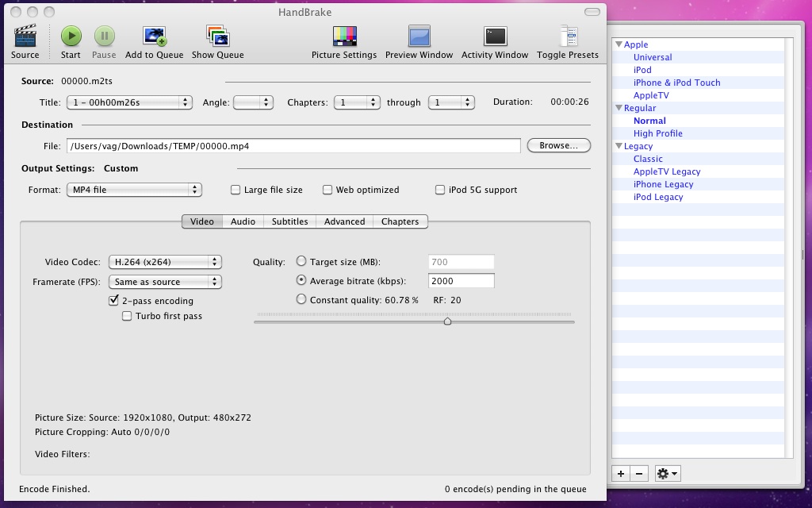Open the starting Chapters dropdown

358,102
